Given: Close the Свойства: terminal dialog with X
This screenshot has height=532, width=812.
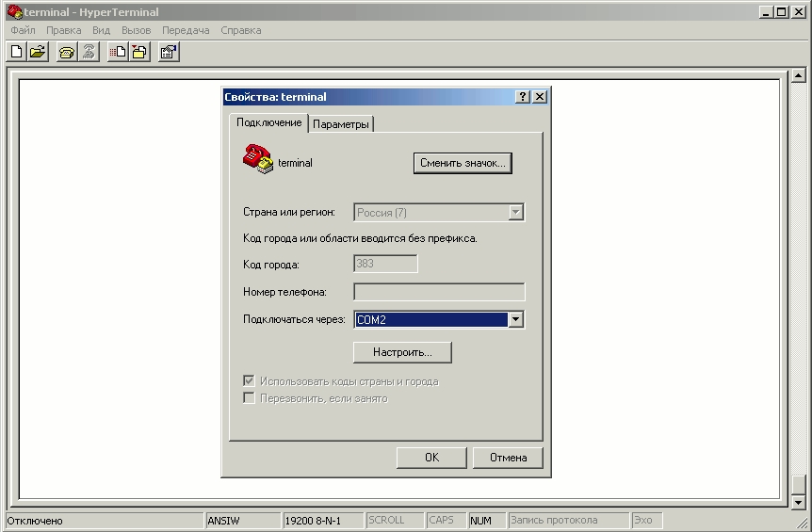Looking at the screenshot, I should [x=540, y=97].
